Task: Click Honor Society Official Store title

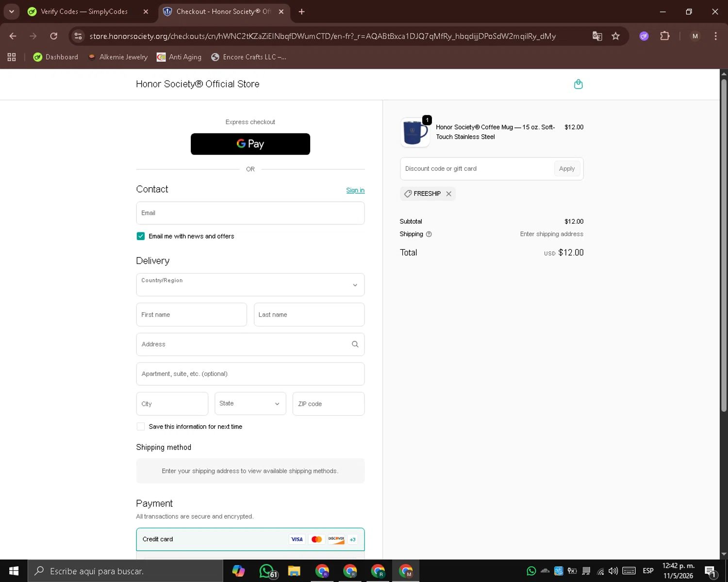Action: (x=198, y=84)
